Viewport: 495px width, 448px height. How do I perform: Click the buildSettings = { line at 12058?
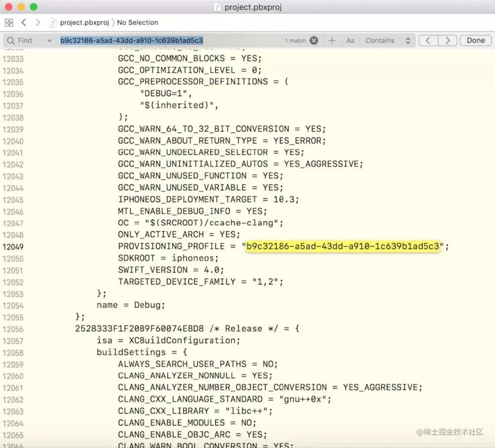[142, 352]
